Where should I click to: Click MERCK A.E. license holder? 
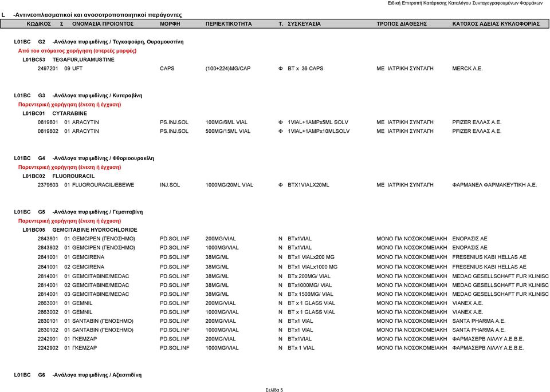coord(467,69)
